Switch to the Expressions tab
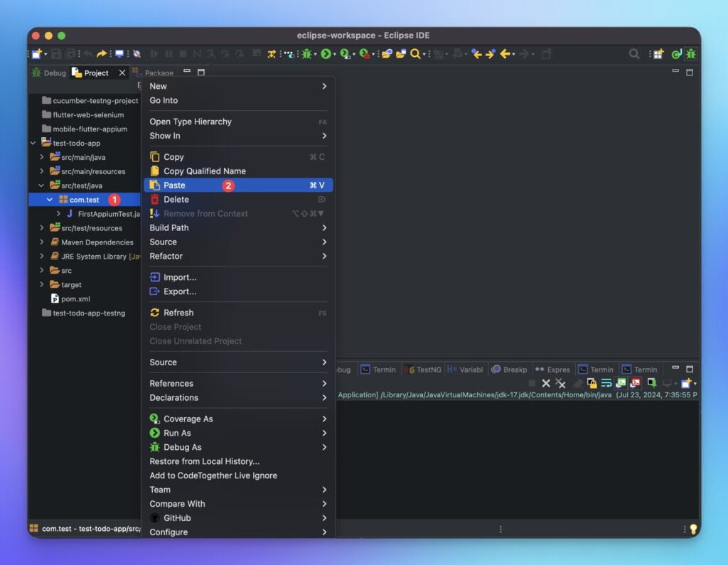This screenshot has height=565, width=728. [x=552, y=370]
